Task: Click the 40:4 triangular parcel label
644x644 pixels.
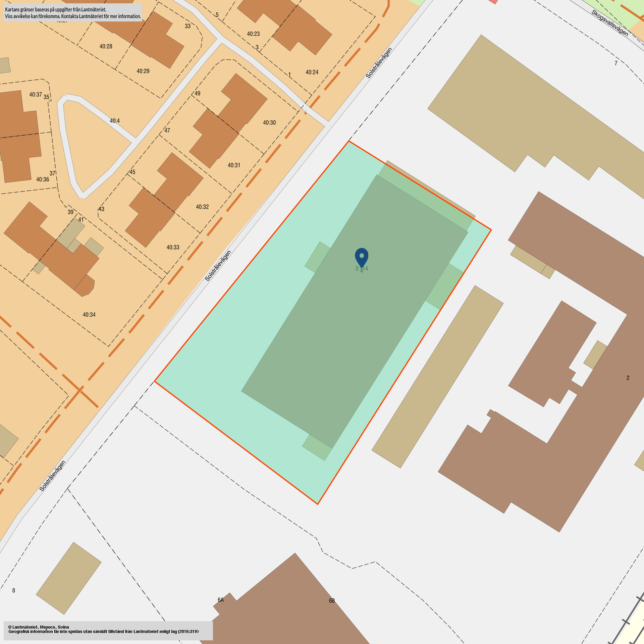Action: coord(115,121)
